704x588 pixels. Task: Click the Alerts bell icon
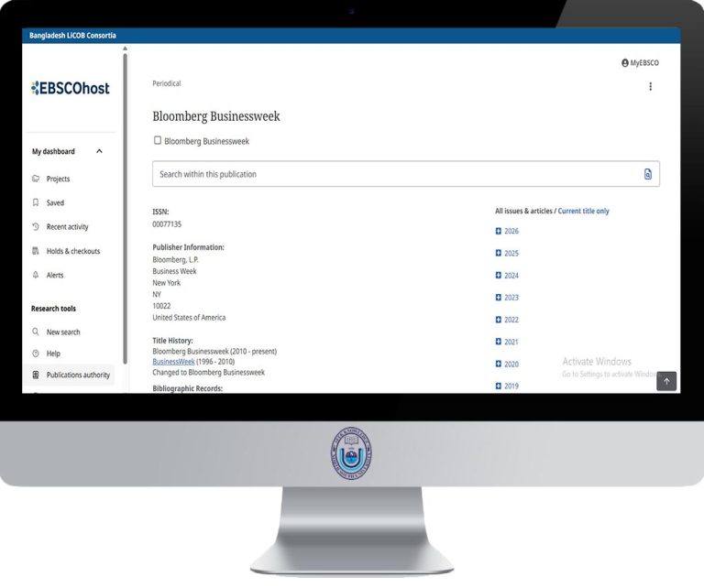pos(36,275)
